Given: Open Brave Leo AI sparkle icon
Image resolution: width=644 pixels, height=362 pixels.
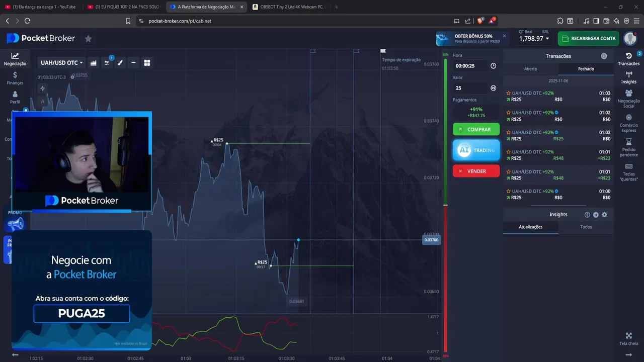Looking at the screenshot, I should point(616,21).
